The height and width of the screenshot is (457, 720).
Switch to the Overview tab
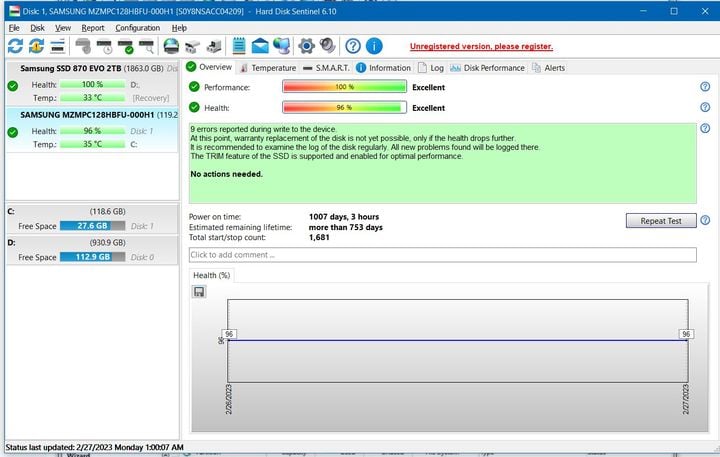pos(209,67)
